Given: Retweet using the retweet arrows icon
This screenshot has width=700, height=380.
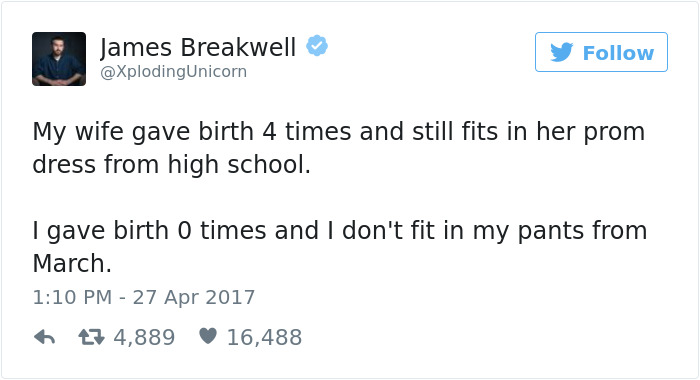Looking at the screenshot, I should coord(92,337).
